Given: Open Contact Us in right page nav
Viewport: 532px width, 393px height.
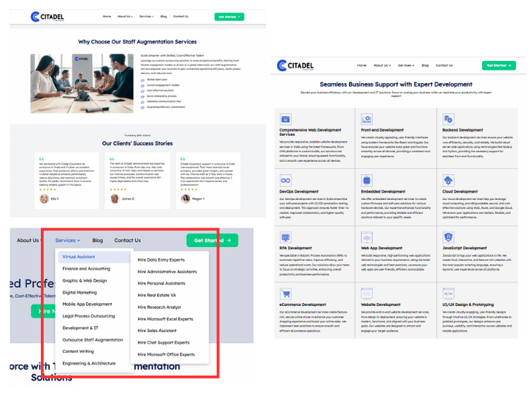Looking at the screenshot, I should 444,66.
